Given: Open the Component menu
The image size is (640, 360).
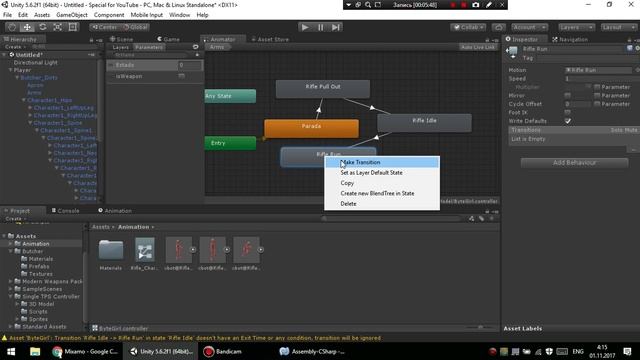Looking at the screenshot, I should pyautogui.click(x=109, y=15).
